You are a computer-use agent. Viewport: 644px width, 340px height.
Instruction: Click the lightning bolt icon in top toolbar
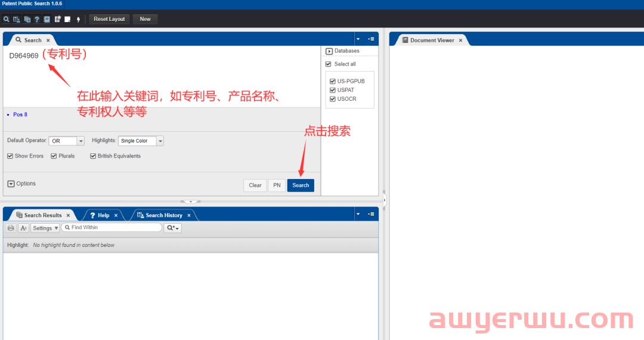coord(78,19)
